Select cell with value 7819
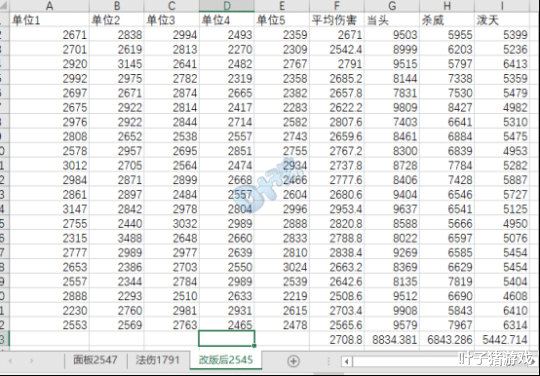 447,282
